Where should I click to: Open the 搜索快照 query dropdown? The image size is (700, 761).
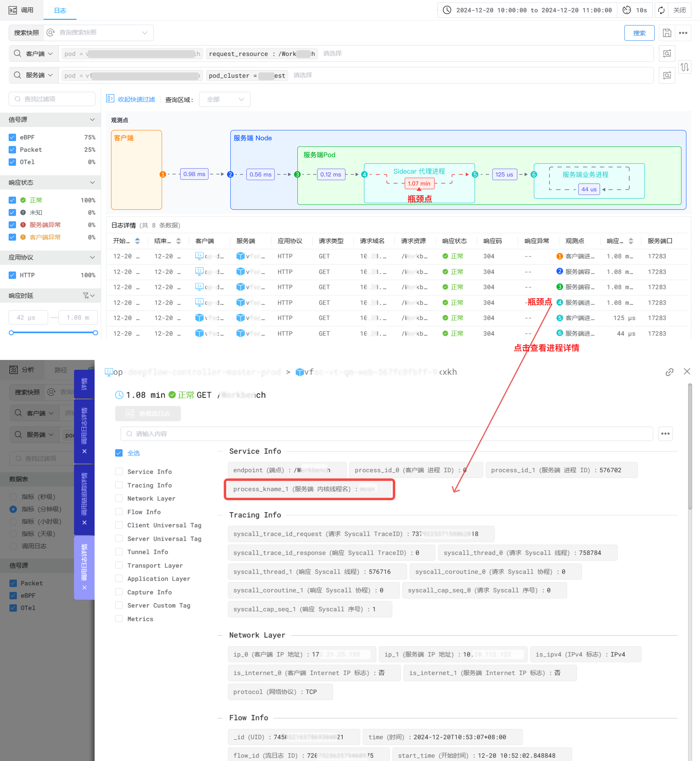tap(99, 33)
